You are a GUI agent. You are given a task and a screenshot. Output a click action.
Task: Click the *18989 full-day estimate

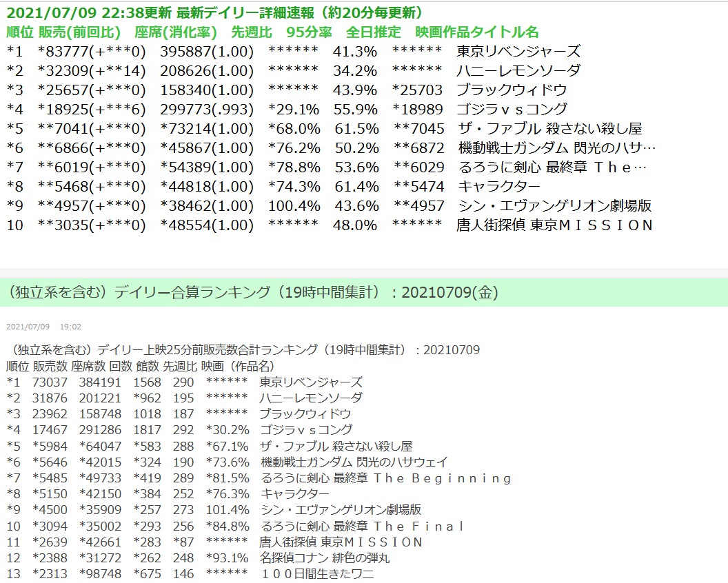[x=418, y=109]
